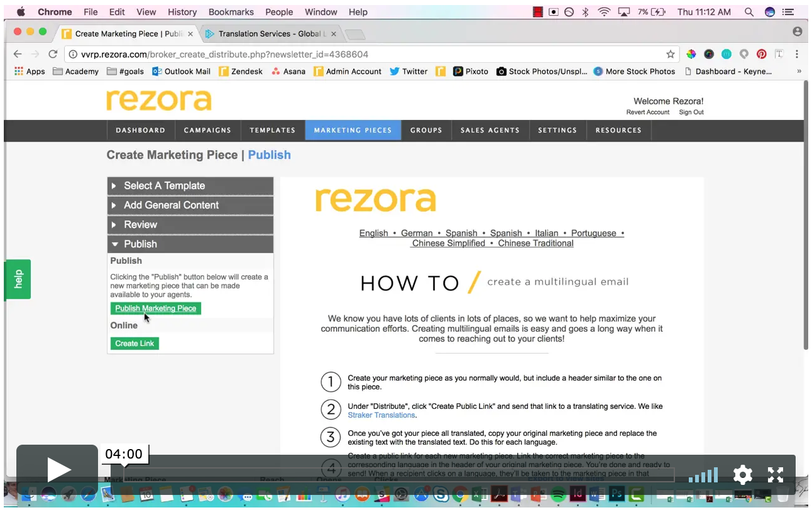Click the T text extension icon
This screenshot has height=510, width=812.
779,54
